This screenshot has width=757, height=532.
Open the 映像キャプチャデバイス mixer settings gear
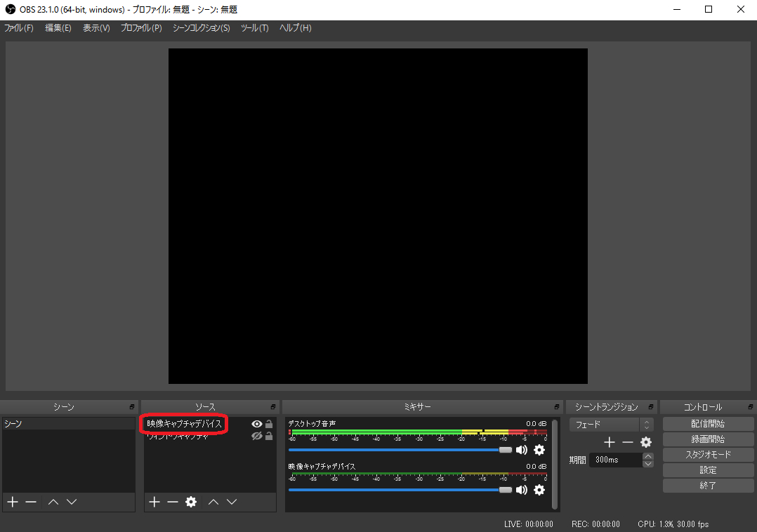(539, 490)
